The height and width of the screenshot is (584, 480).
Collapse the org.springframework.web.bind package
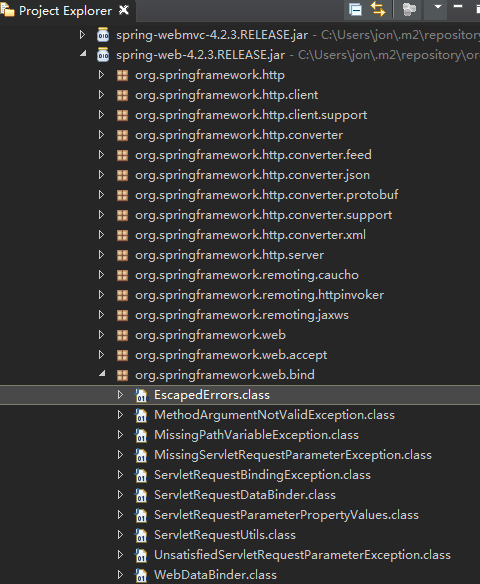click(x=102, y=374)
